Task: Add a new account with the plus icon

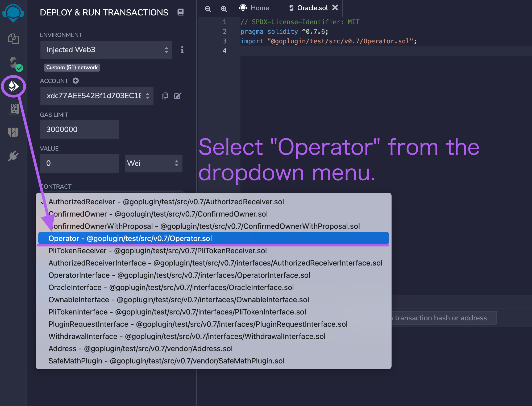Action: (76, 81)
